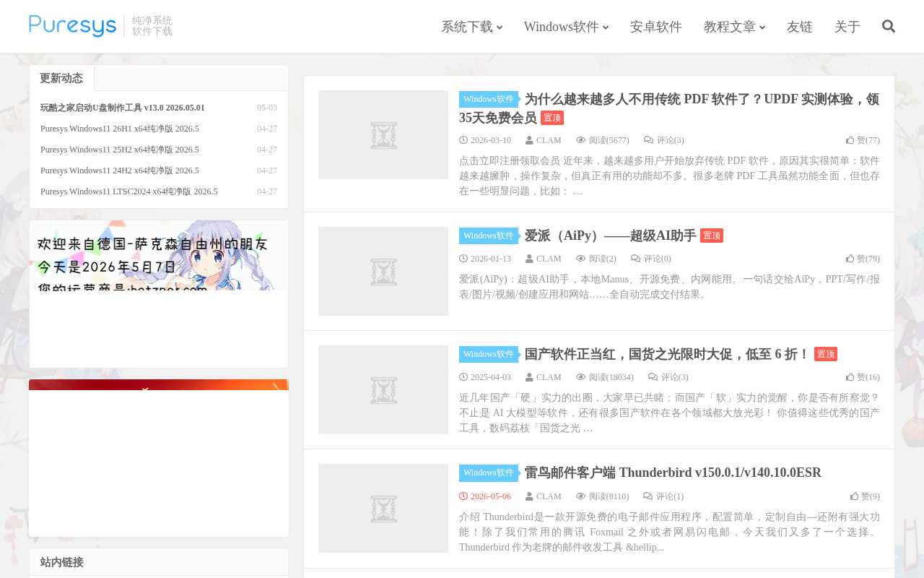The height and width of the screenshot is (578, 924).
Task: Select the 更新动态 tab
Action: pyautogui.click(x=61, y=78)
